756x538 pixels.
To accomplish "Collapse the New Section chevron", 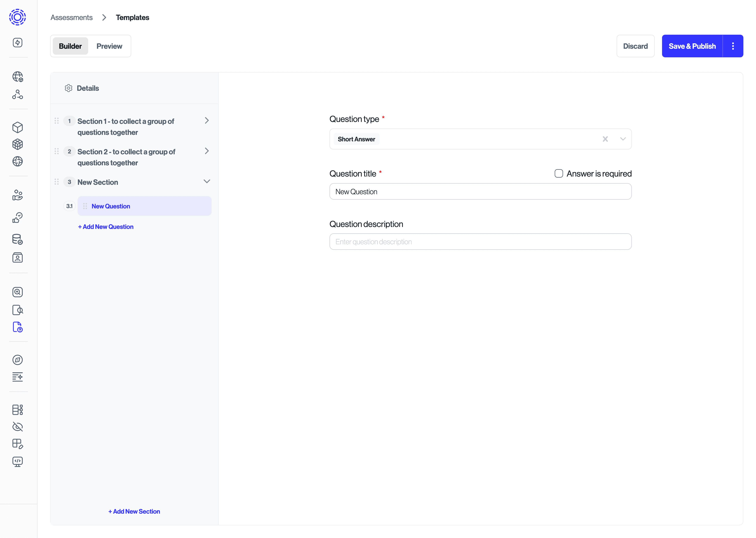I will pyautogui.click(x=207, y=182).
